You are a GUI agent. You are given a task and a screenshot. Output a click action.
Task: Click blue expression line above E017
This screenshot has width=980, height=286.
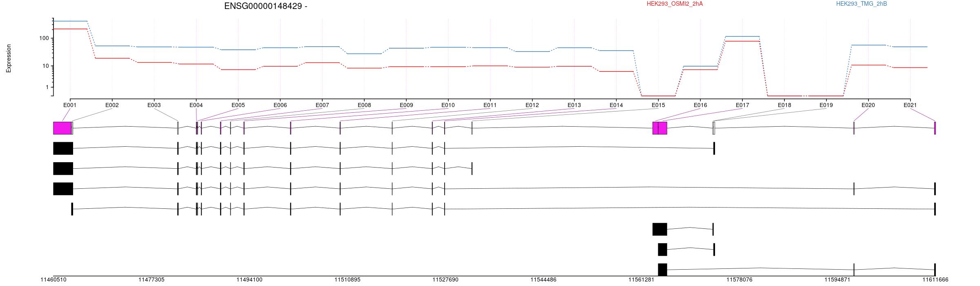[x=742, y=36]
